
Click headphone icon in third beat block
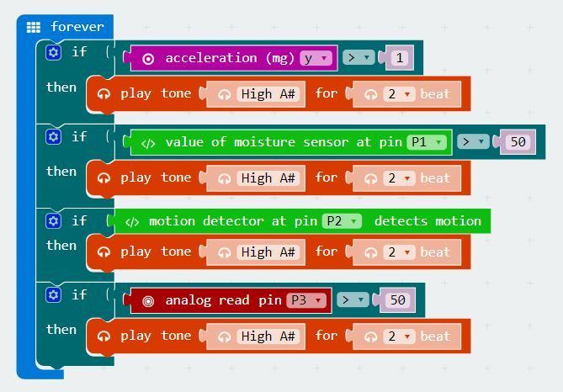371,252
